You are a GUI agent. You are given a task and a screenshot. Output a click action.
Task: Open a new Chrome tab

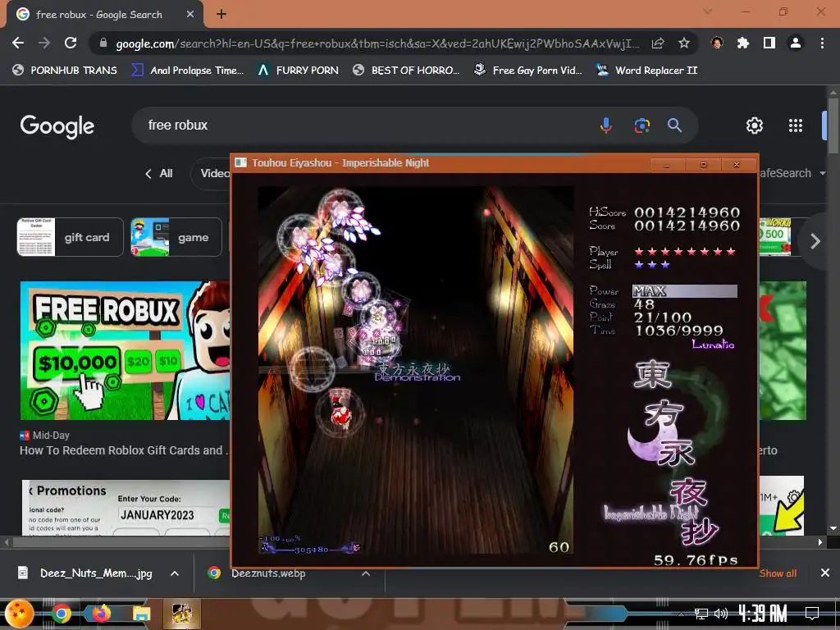click(221, 14)
